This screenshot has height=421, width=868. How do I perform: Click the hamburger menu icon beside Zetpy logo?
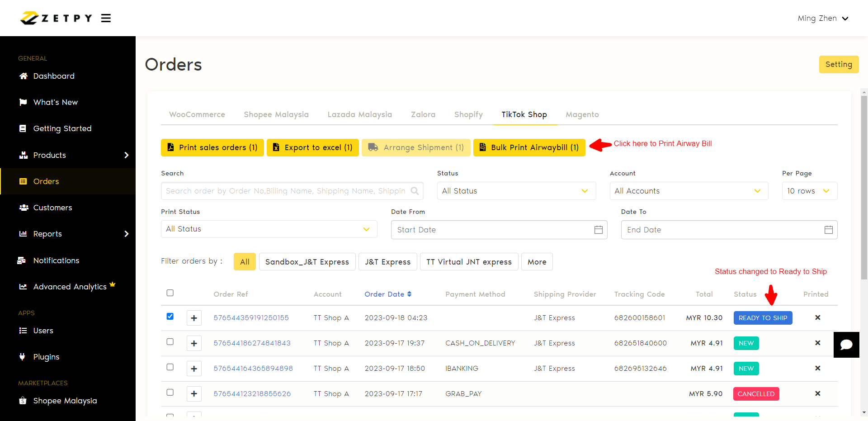coord(106,18)
